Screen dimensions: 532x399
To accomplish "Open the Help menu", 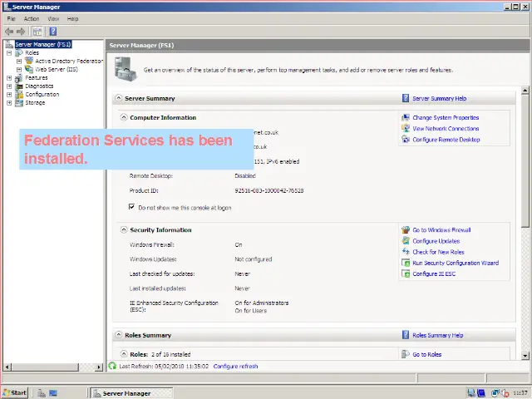I will (x=72, y=18).
